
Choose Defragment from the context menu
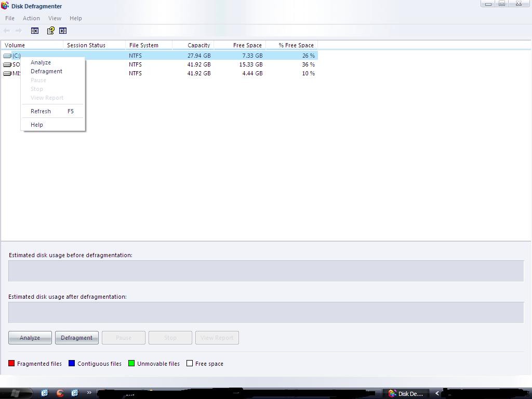tap(46, 71)
